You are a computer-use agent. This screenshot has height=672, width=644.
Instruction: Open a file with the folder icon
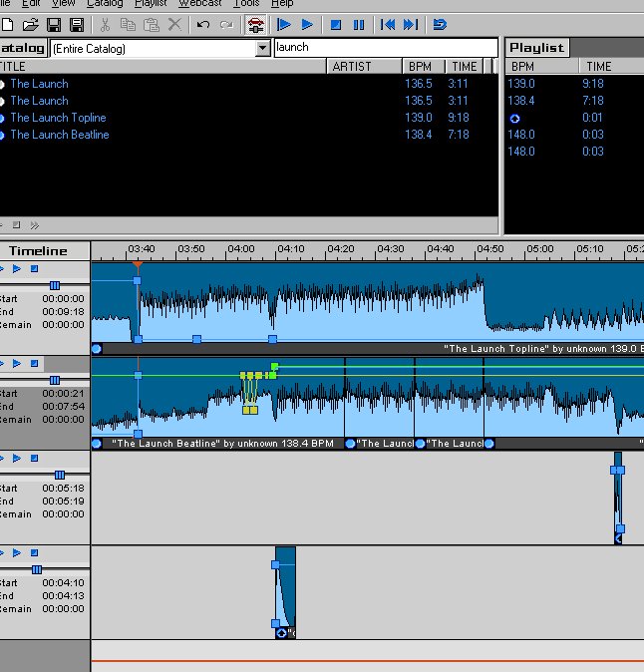pos(31,25)
